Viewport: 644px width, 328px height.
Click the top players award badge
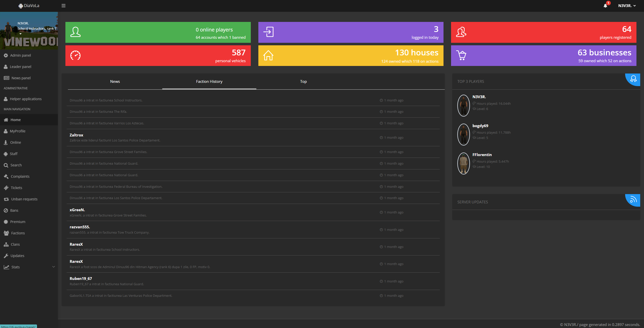pyautogui.click(x=633, y=79)
